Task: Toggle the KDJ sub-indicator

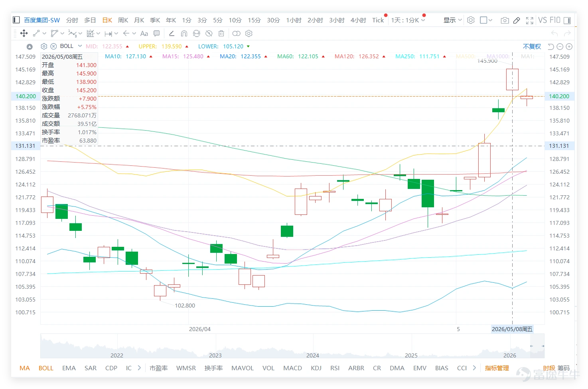Action: [x=316, y=368]
